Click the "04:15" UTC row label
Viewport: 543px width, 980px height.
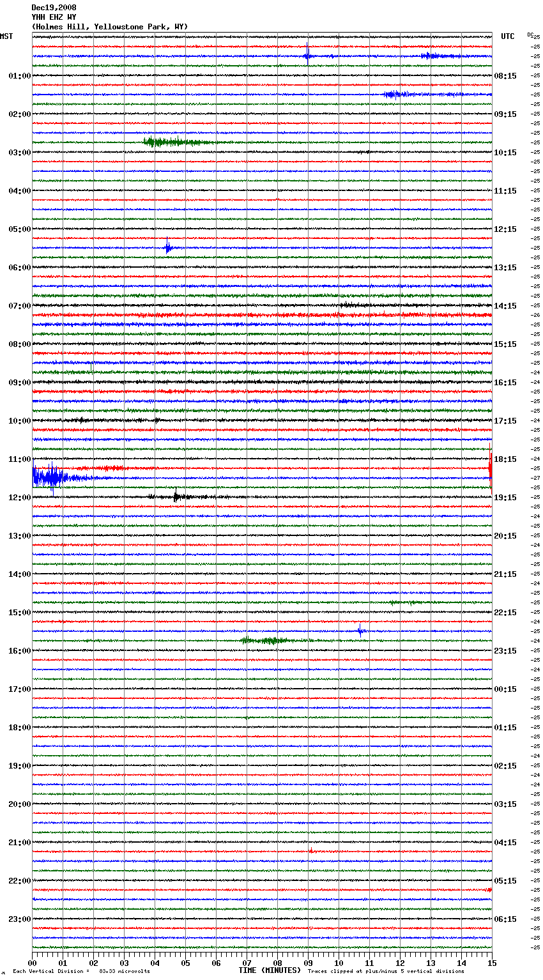(x=505, y=843)
